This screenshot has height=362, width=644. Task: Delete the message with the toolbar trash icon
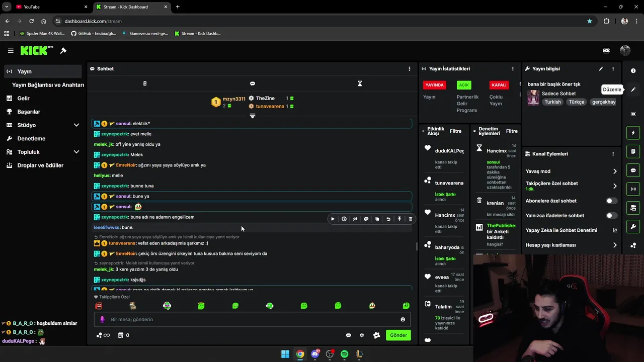411,219
